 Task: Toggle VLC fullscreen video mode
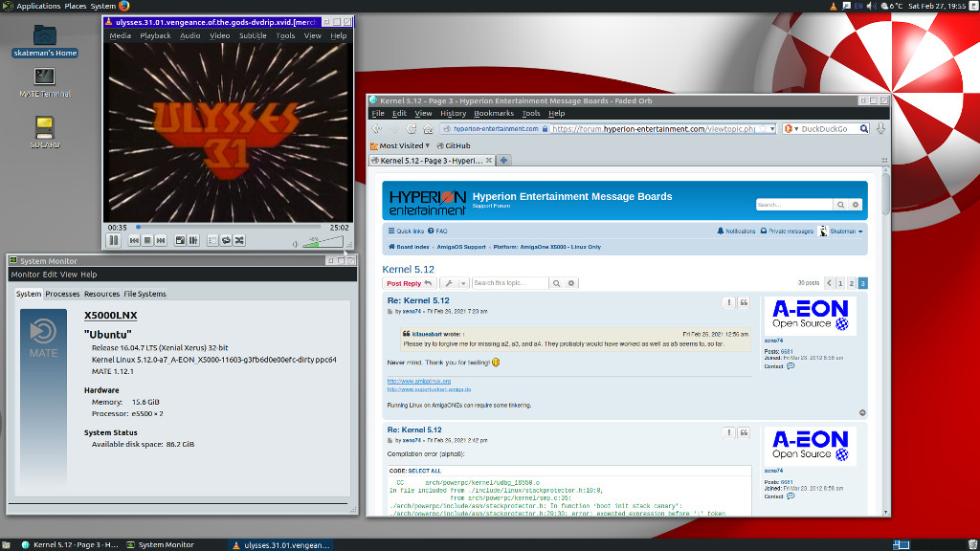click(180, 240)
